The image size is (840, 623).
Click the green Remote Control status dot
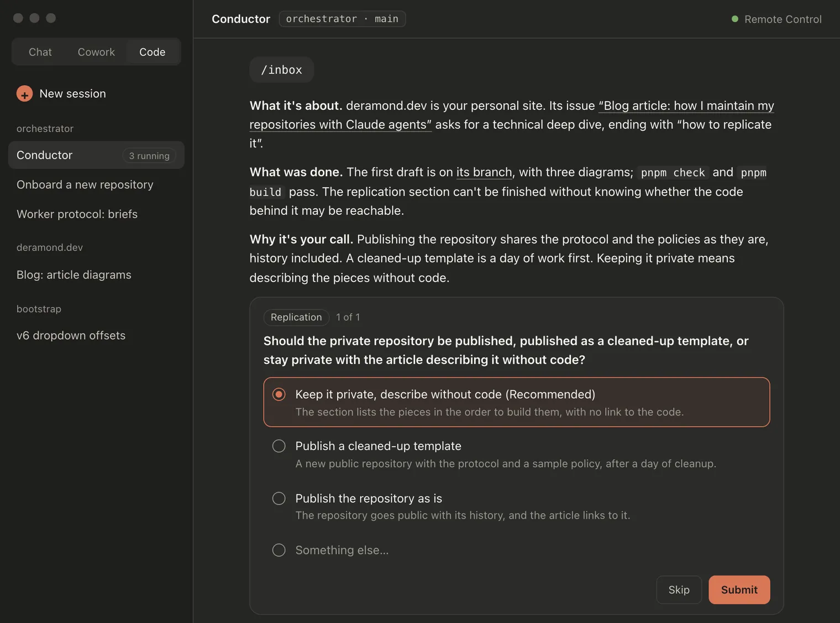pyautogui.click(x=735, y=19)
